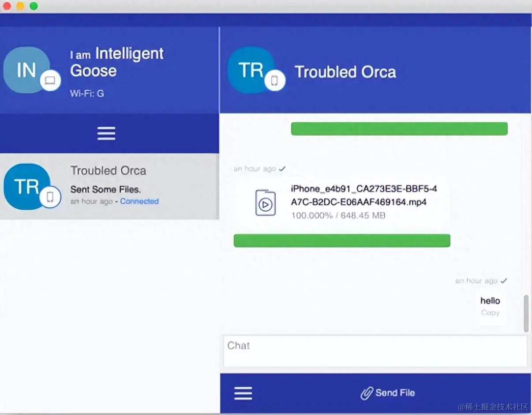The width and height of the screenshot is (532, 415).
Task: Click the TR avatar in the chat header
Action: pos(251,70)
